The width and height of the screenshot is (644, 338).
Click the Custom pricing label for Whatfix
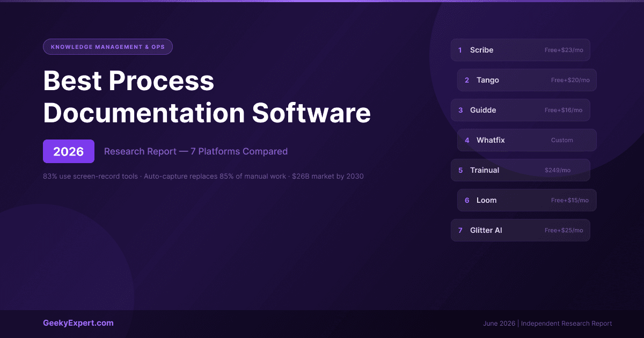tap(562, 140)
